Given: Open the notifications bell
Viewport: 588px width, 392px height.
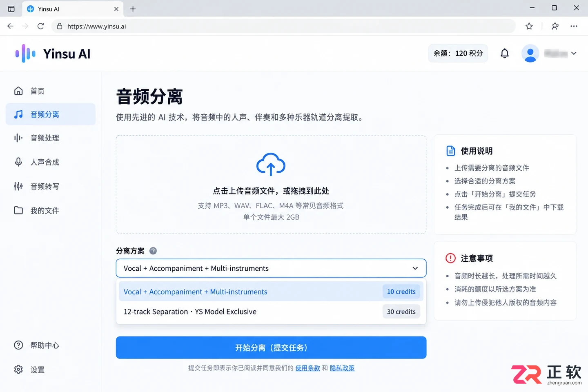Looking at the screenshot, I should [x=505, y=53].
